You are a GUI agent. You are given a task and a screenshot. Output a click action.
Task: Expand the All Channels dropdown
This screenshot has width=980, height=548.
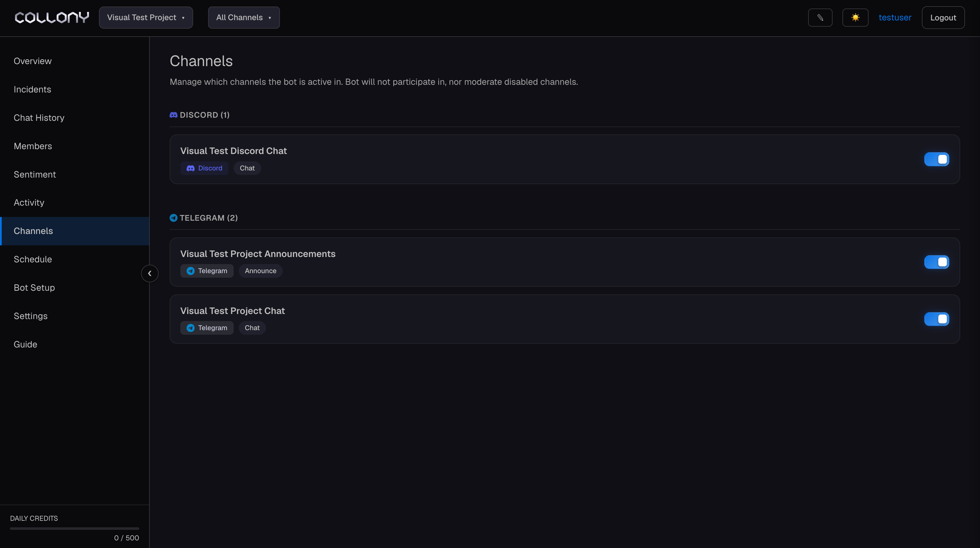click(244, 18)
